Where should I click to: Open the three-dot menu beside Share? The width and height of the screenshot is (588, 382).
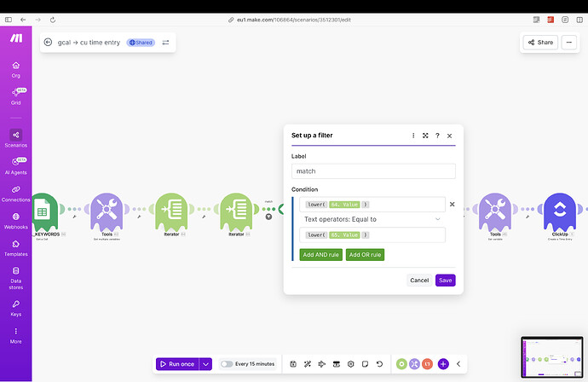pyautogui.click(x=569, y=43)
